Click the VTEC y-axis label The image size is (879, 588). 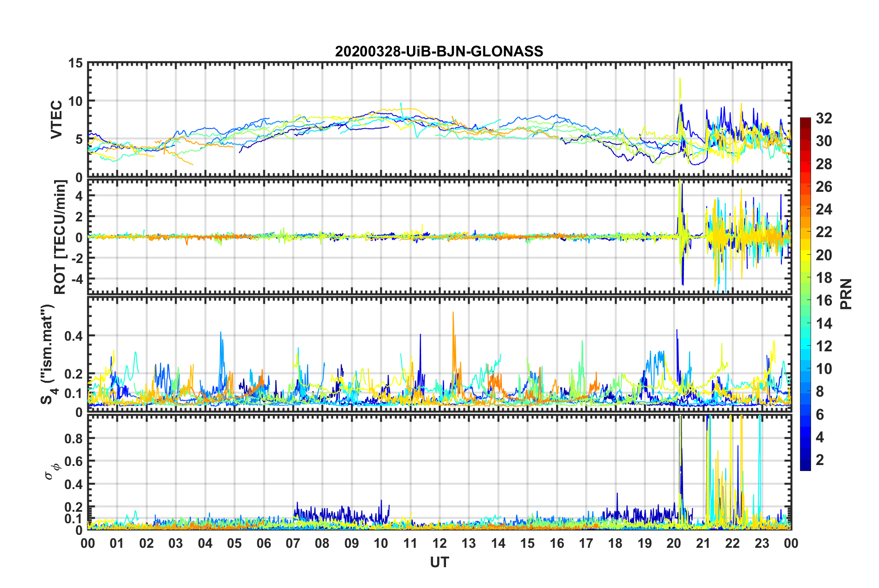tap(56, 119)
